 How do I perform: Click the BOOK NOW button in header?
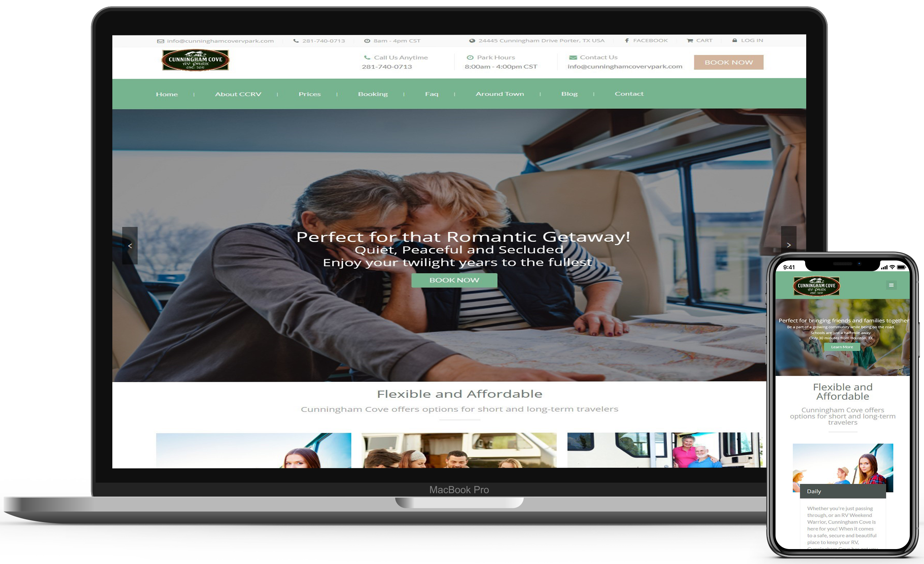(728, 62)
